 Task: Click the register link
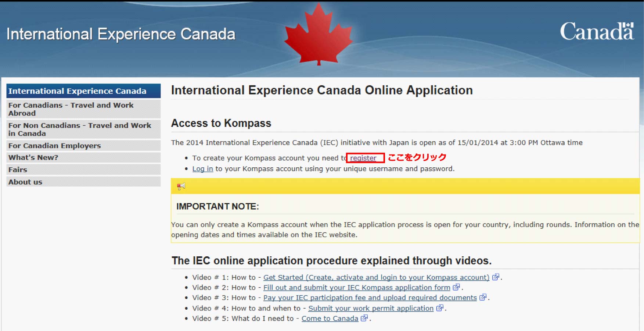pos(363,158)
